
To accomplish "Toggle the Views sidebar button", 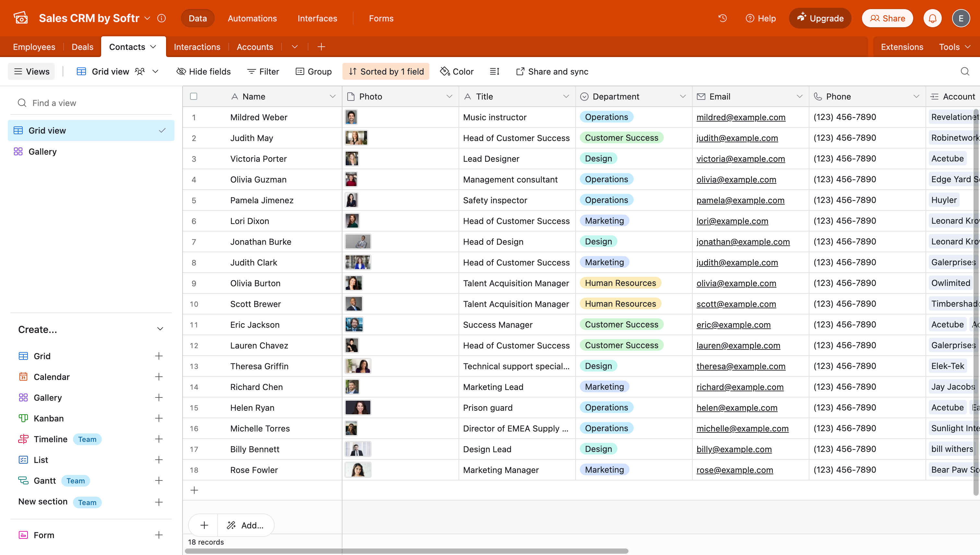I will coord(32,71).
